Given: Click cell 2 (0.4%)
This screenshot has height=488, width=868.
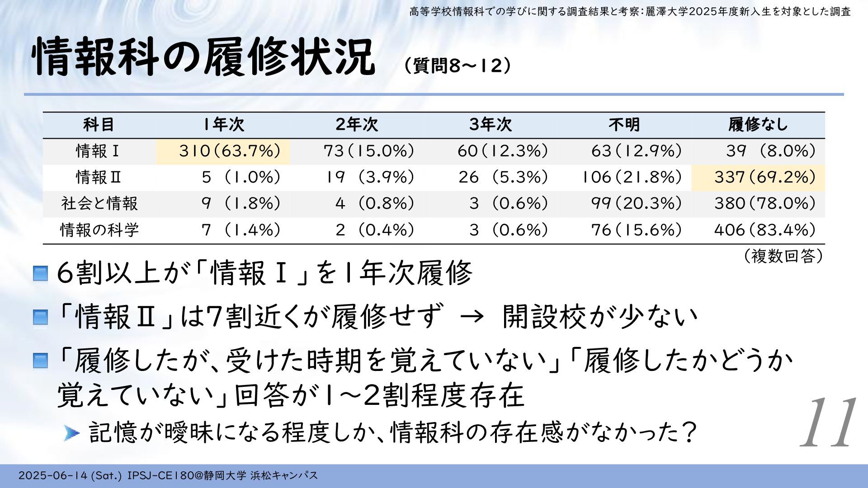Looking at the screenshot, I should [375, 230].
